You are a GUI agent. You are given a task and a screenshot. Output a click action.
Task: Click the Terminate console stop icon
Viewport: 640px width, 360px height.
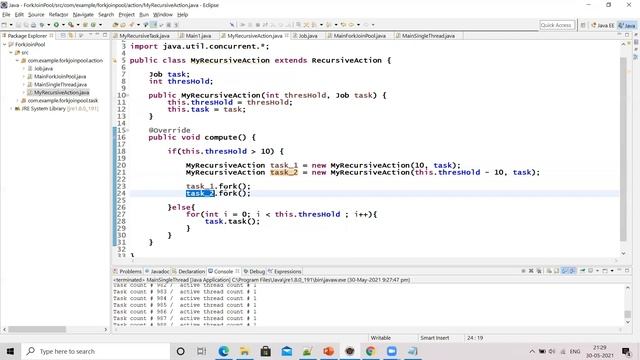click(x=523, y=271)
